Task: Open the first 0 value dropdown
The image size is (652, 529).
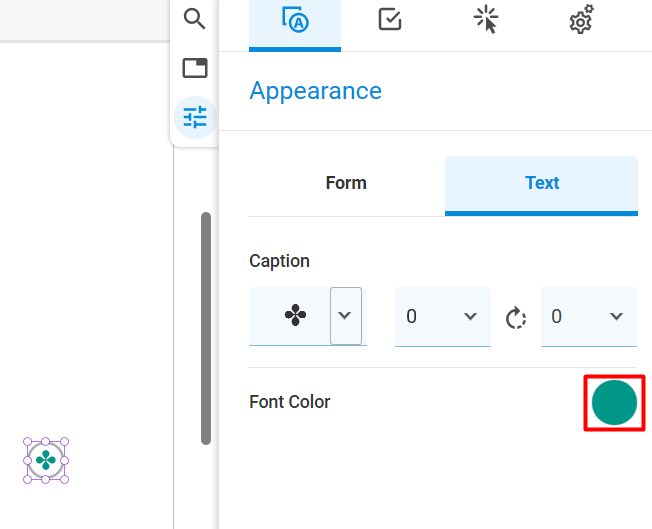Action: pos(443,316)
